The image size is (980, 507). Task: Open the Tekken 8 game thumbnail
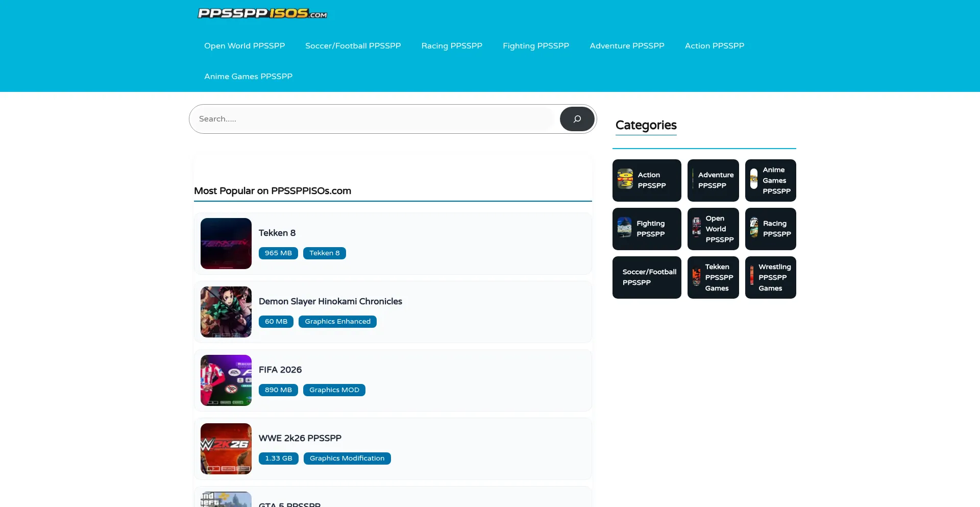coord(226,244)
